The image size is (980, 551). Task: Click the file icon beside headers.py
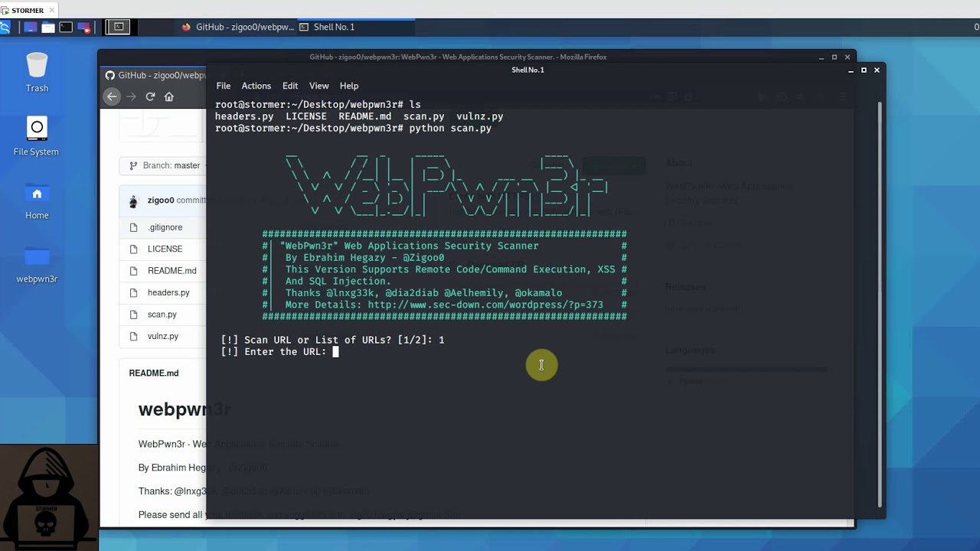(x=133, y=292)
